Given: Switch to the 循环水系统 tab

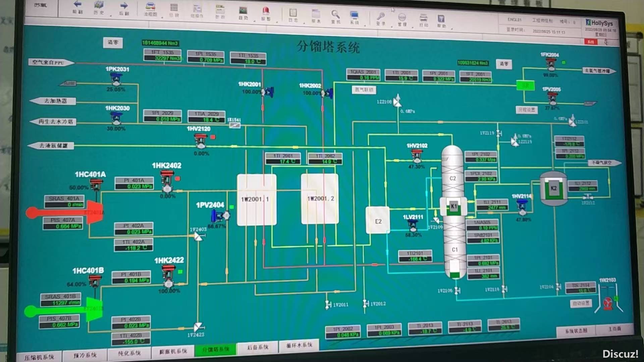Looking at the screenshot, I should click(299, 345).
